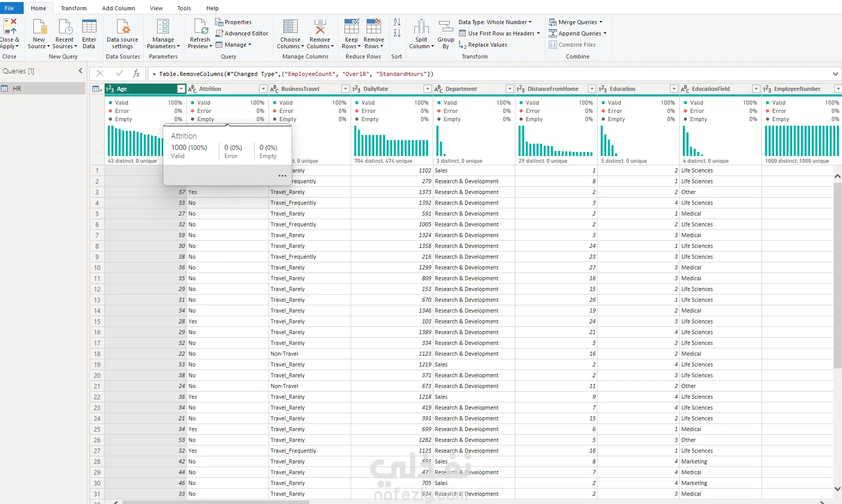842x504 pixels.
Task: Click the Manage Parameters icon
Action: 163,26
